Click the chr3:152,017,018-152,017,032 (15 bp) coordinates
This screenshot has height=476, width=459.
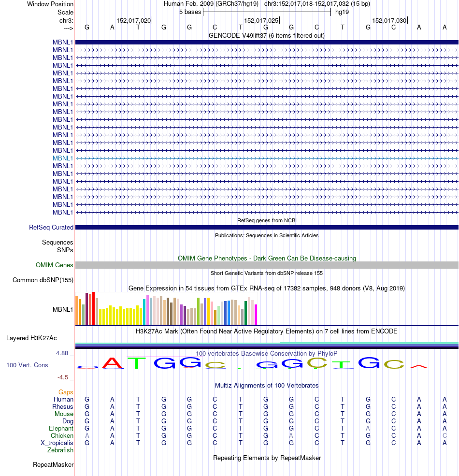point(317,4)
